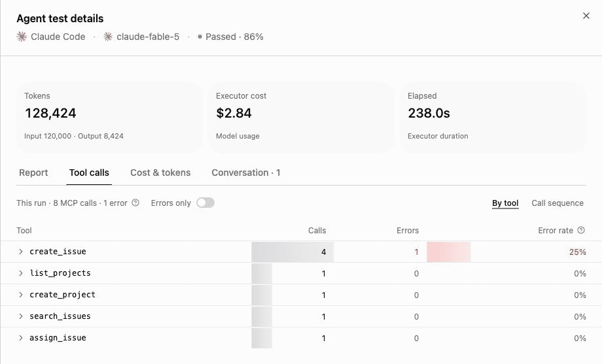
Task: Click the list_projects tool name
Action: pos(60,273)
